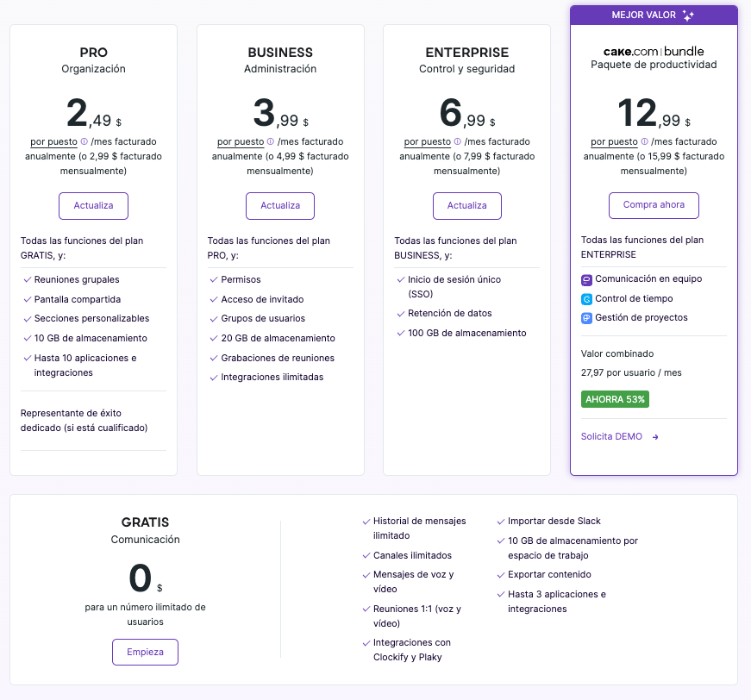751x700 pixels.
Task: Click the arrow icon next to Solicita DEMO
Action: click(655, 437)
